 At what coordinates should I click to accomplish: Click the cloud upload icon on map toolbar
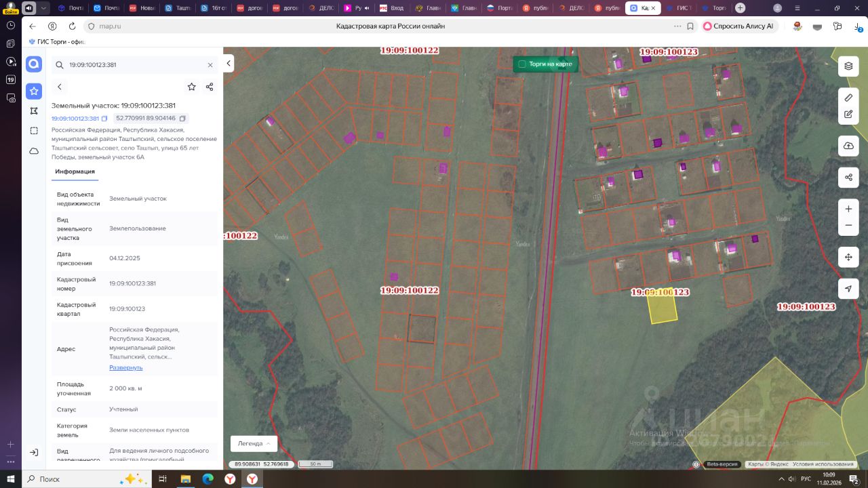click(848, 146)
